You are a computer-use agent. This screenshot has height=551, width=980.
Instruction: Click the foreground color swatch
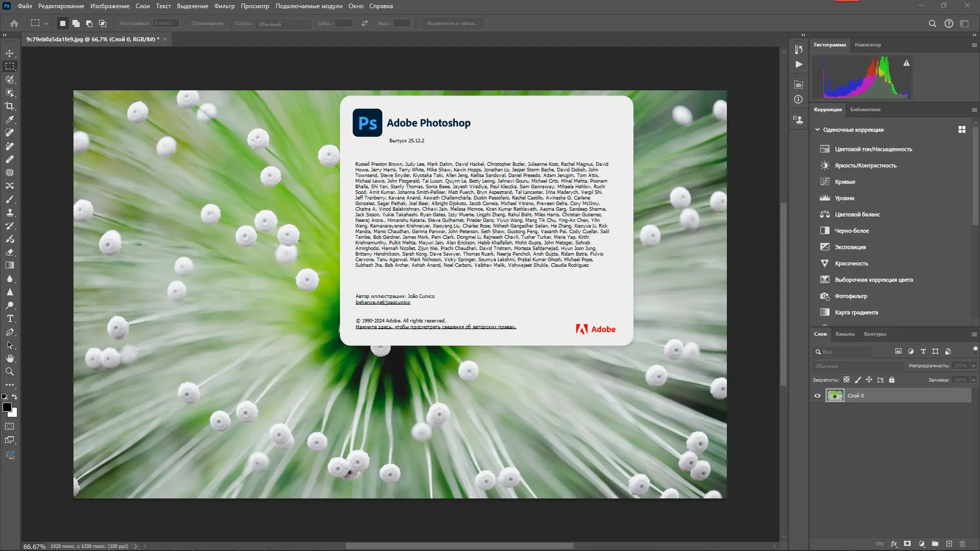7,407
